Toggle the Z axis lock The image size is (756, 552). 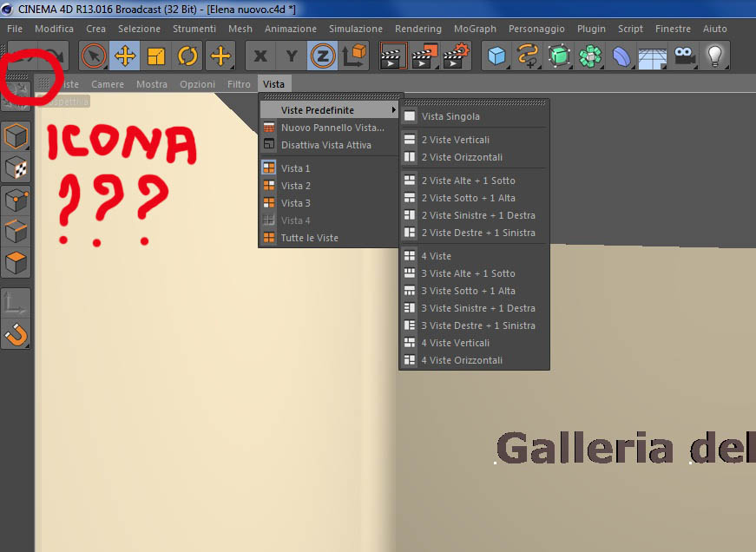(322, 56)
